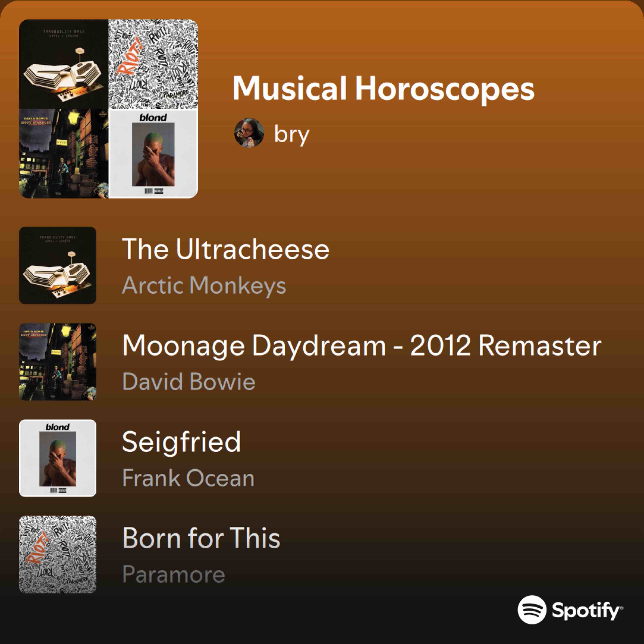The width and height of the screenshot is (644, 644).
Task: Click the Ziggy Stardust tile in collage
Action: click(64, 154)
